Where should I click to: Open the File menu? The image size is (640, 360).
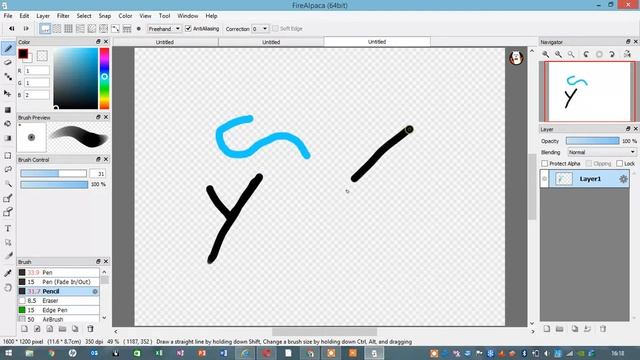tap(8, 16)
